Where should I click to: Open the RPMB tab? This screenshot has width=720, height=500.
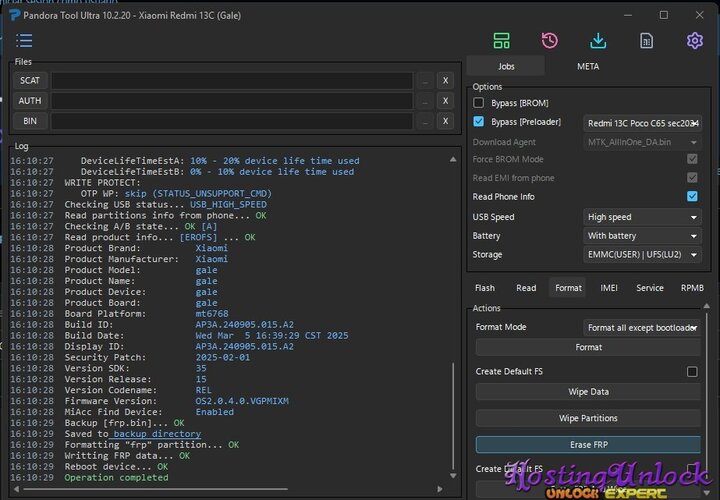coord(692,288)
